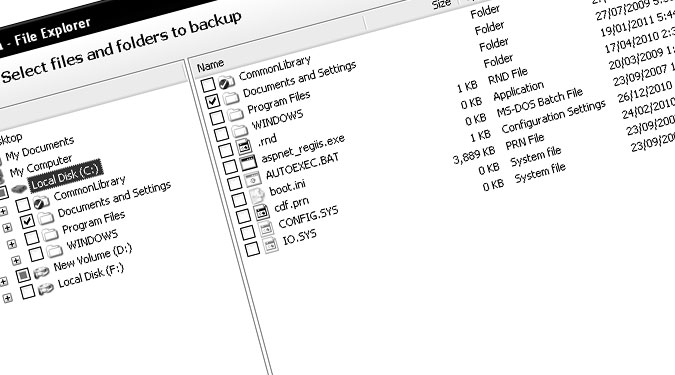Click the Documents and Settings folder icon in tree
The width and height of the screenshot is (675, 375).
pyautogui.click(x=46, y=218)
